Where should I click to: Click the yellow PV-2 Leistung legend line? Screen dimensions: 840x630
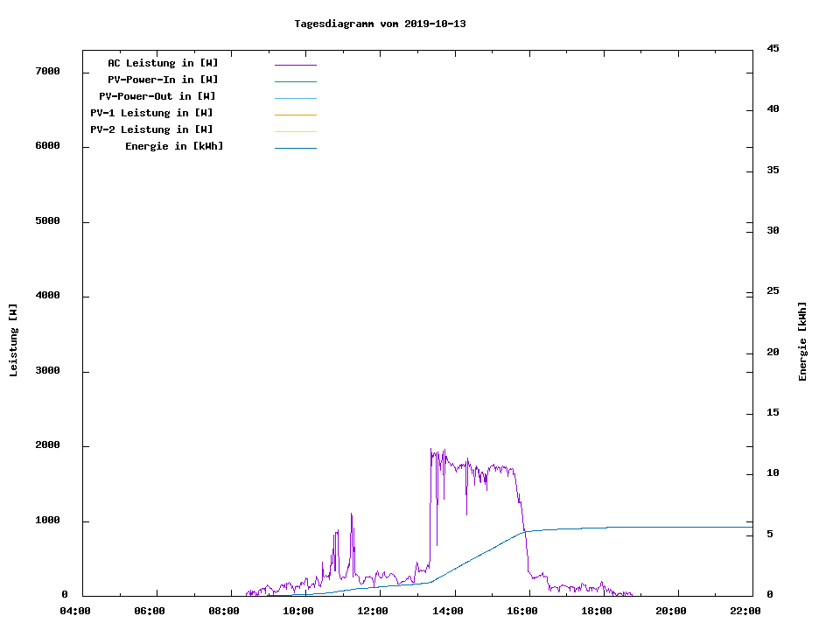coord(295,131)
